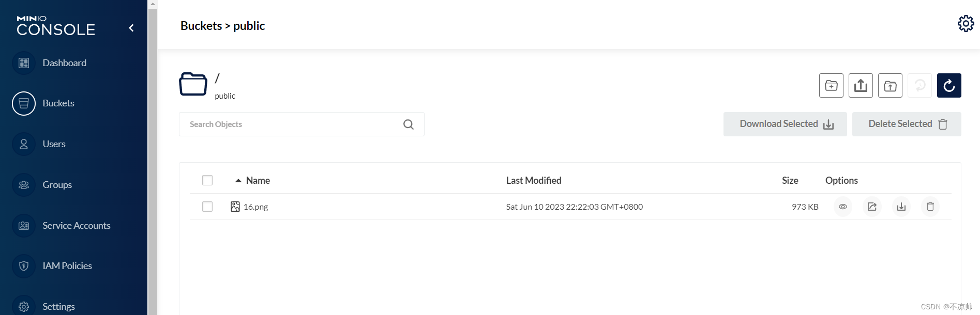Refresh the object list

coord(949,86)
